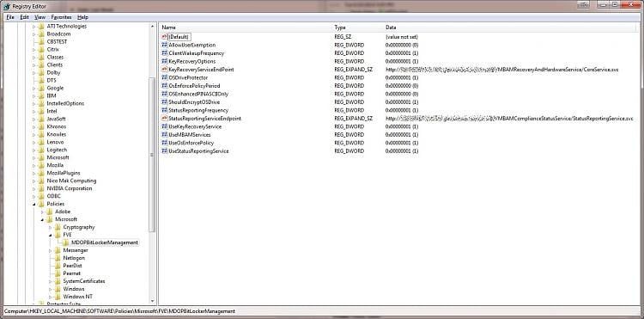Click the tree pane scrollbar down arrow
Viewport: 644px width, 319px height.
coord(152,301)
